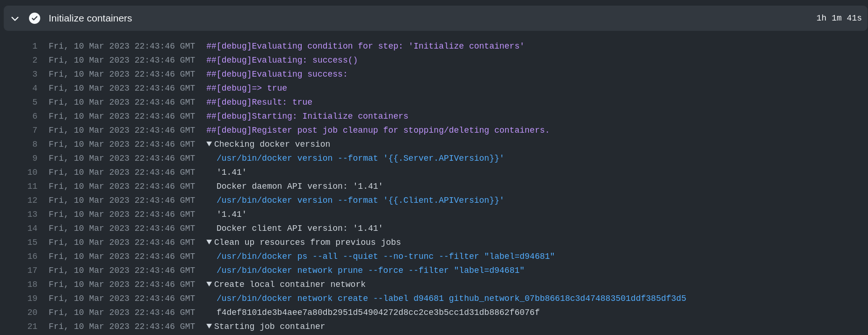Select line number 1 link
This screenshot has height=335, width=868.
point(35,46)
